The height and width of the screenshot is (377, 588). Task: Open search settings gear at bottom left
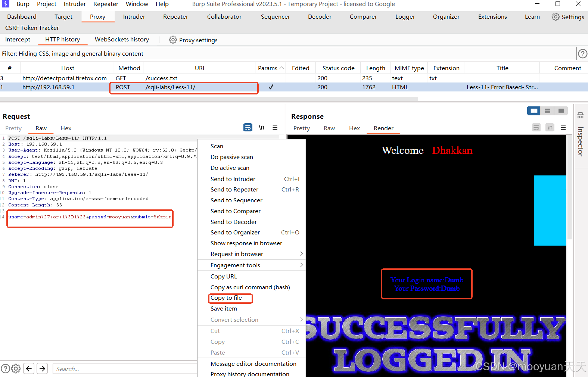(x=16, y=369)
